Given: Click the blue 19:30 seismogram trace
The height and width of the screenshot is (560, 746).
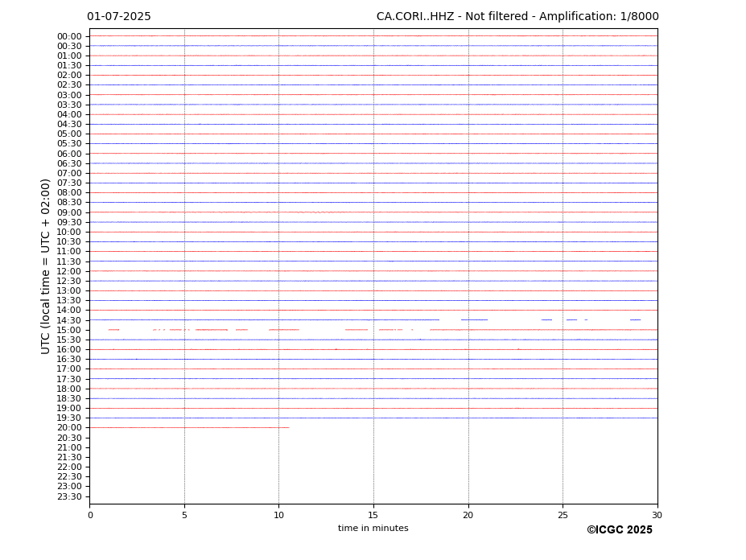Looking at the screenshot, I should point(373,418).
